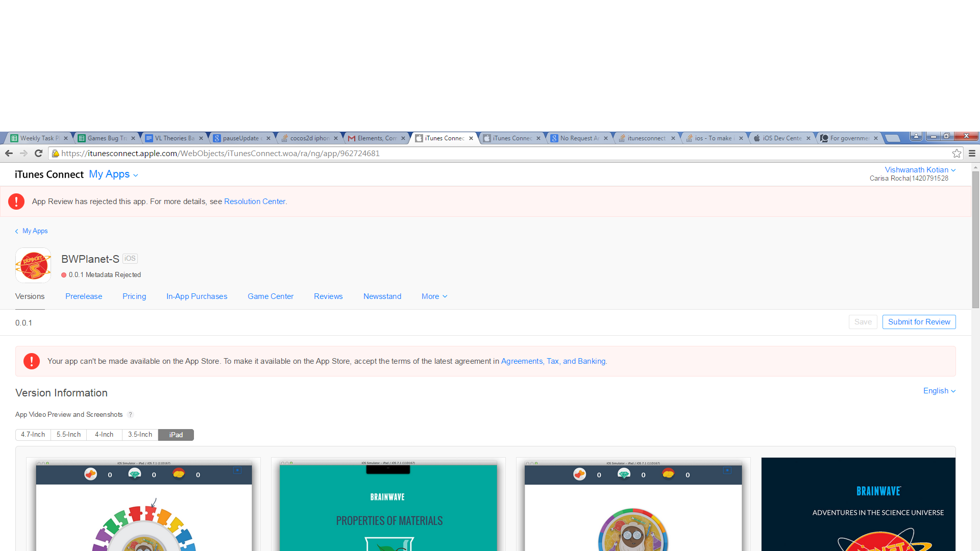Click the lock icon in the address bar
980x551 pixels.
click(56, 154)
